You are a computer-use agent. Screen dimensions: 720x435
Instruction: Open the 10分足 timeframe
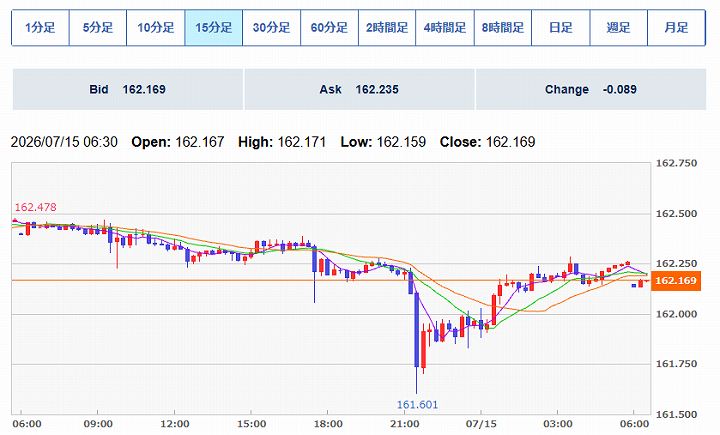click(x=156, y=28)
